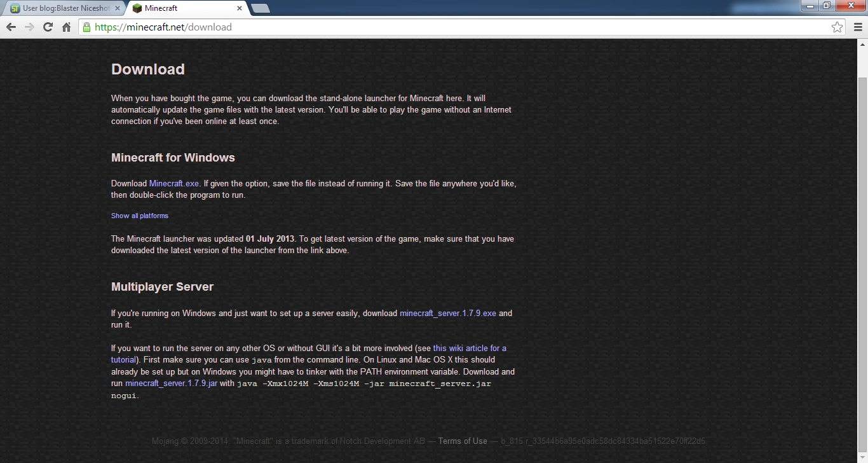The width and height of the screenshot is (868, 463).
Task: Reload the Minecraft download page
Action: pos(48,27)
